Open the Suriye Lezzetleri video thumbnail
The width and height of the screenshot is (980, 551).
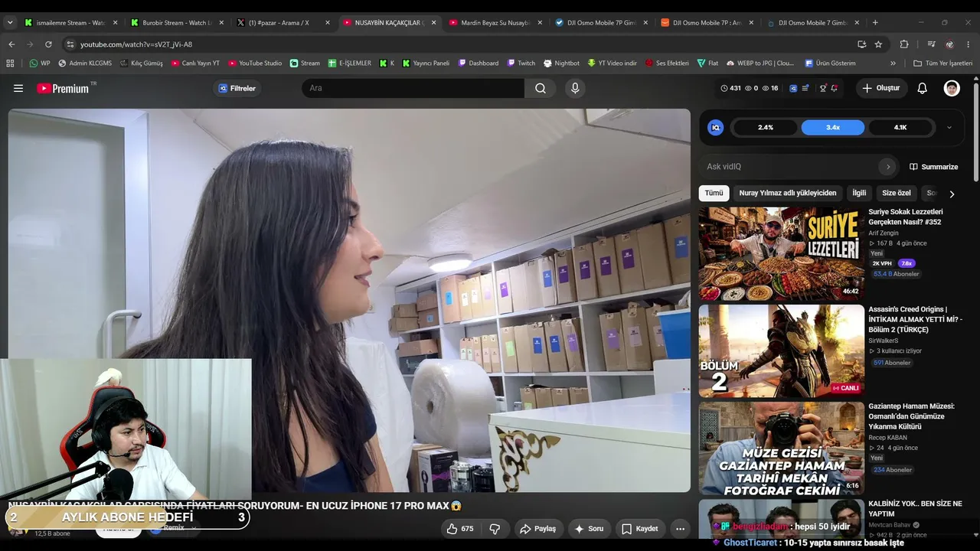coord(781,253)
